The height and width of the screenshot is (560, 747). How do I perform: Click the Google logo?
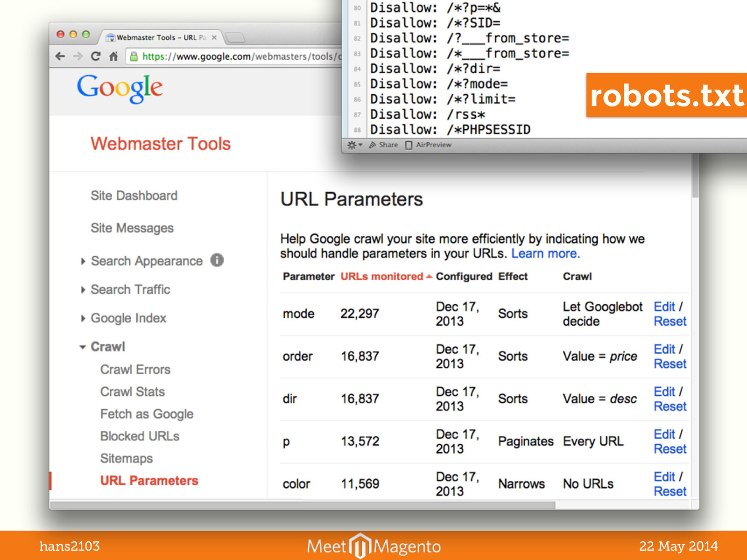click(x=120, y=88)
